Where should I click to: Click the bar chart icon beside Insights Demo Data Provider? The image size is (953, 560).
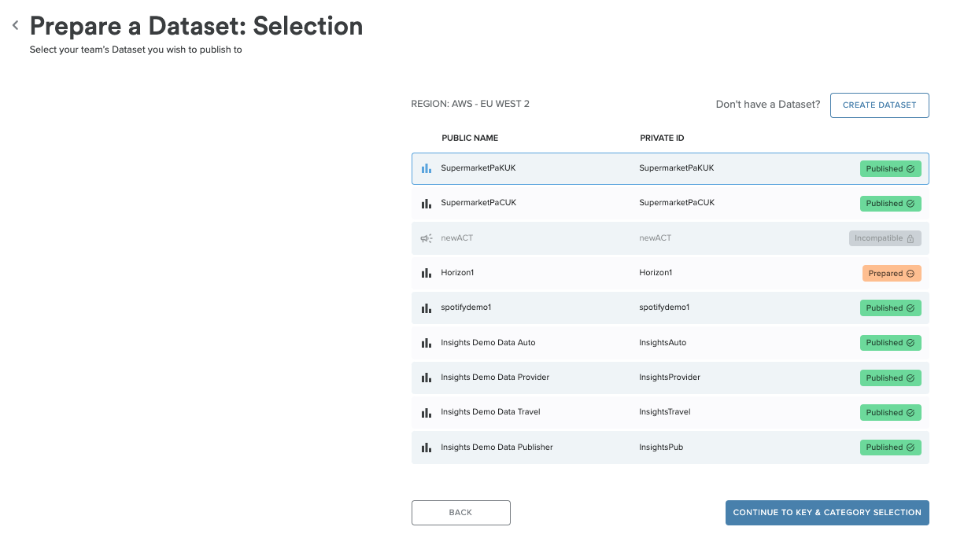coord(426,378)
